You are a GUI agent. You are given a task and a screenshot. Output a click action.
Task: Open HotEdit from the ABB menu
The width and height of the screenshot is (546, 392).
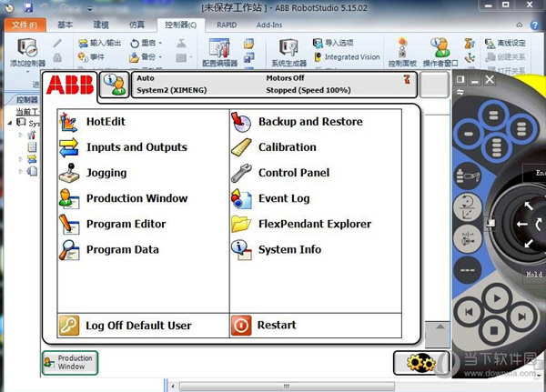click(x=93, y=122)
